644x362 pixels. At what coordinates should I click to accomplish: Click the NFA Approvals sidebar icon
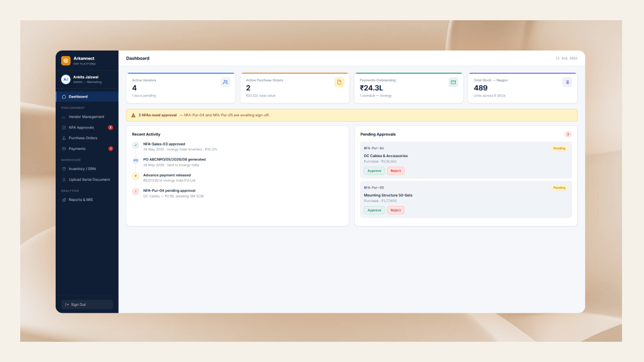[x=64, y=127]
